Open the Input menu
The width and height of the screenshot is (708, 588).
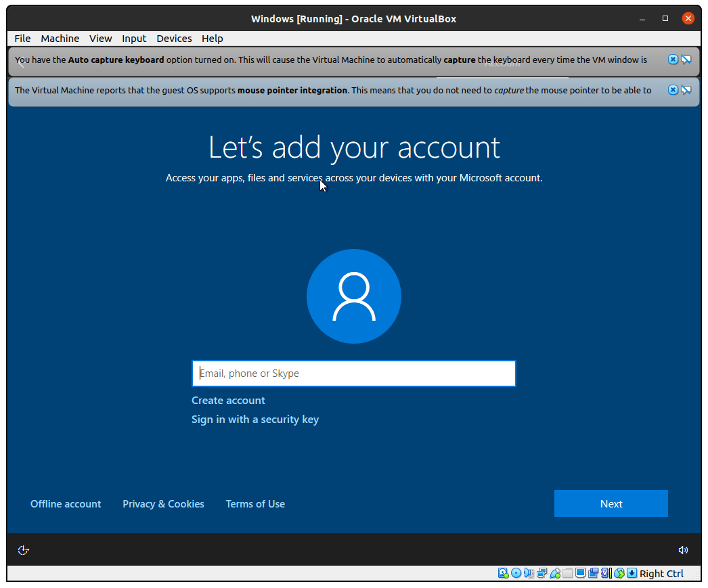click(x=134, y=39)
